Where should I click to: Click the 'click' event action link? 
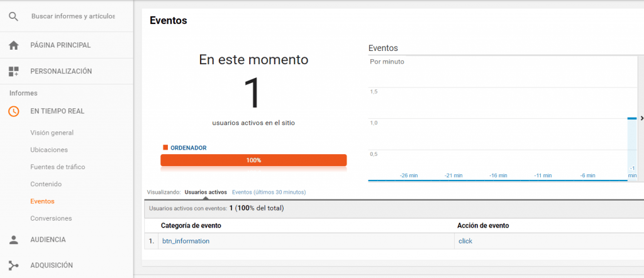point(465,242)
